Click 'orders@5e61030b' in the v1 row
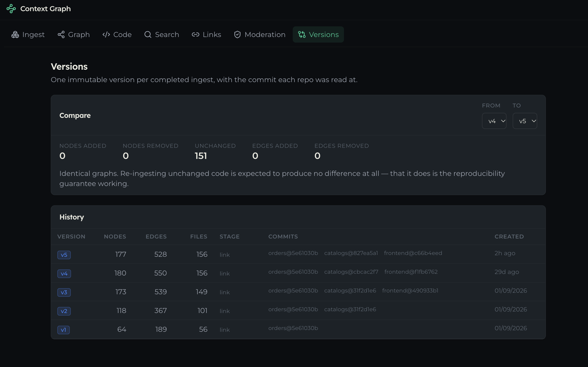This screenshot has width=588, height=367. [x=293, y=328]
